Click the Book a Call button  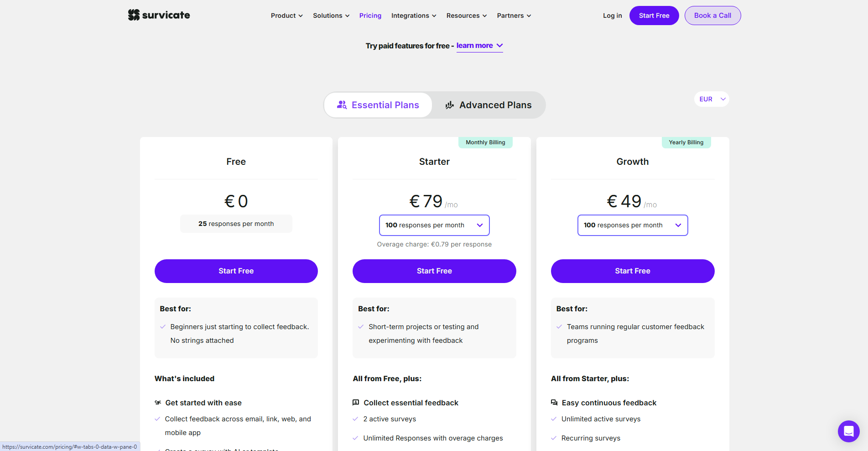712,15
